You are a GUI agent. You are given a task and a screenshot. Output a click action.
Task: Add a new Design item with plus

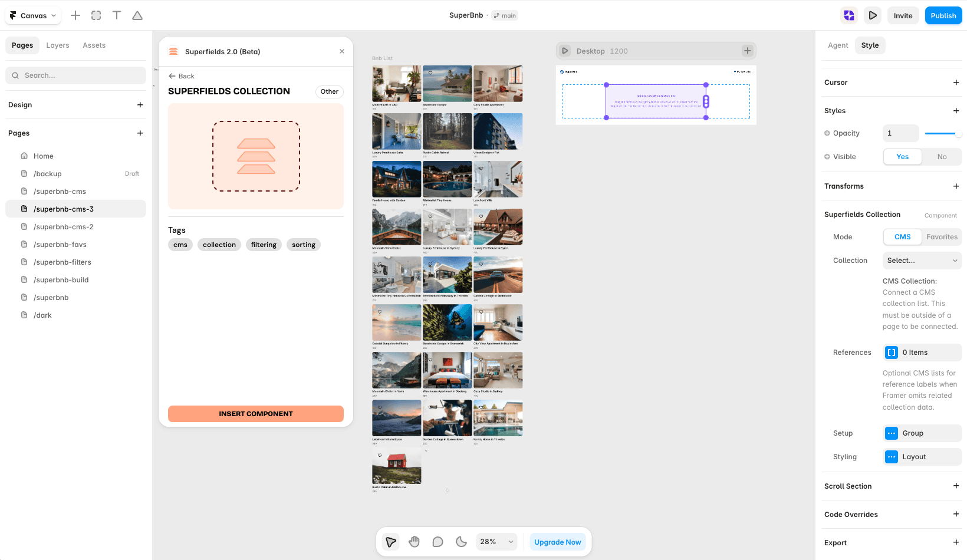click(140, 105)
